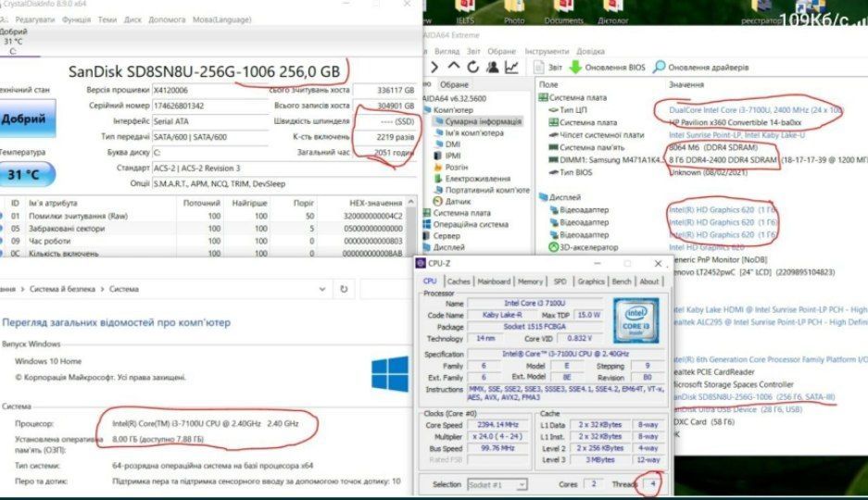Open Функція menu in CrystalDiskInfo

point(76,19)
